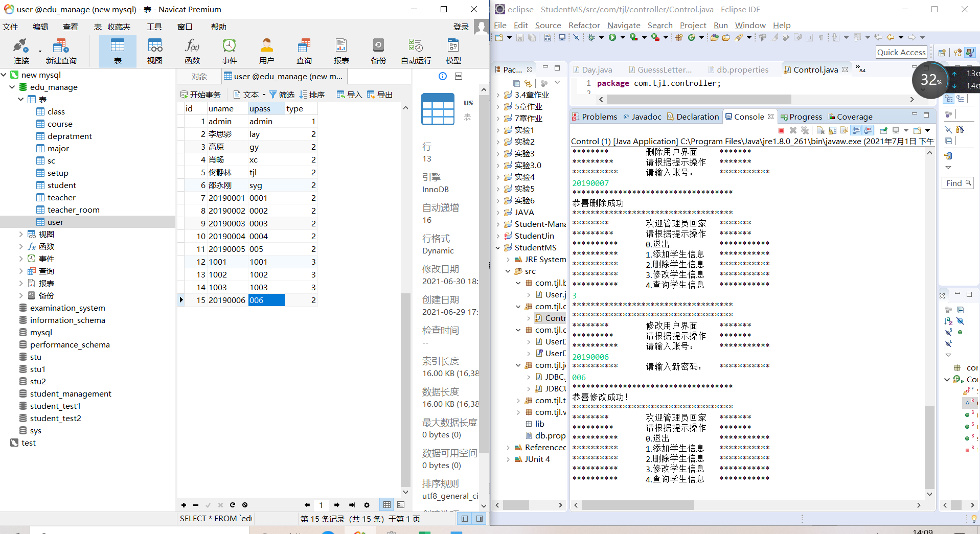Open Navicat 工具 menu
Image resolution: width=980 pixels, height=534 pixels.
(154, 27)
